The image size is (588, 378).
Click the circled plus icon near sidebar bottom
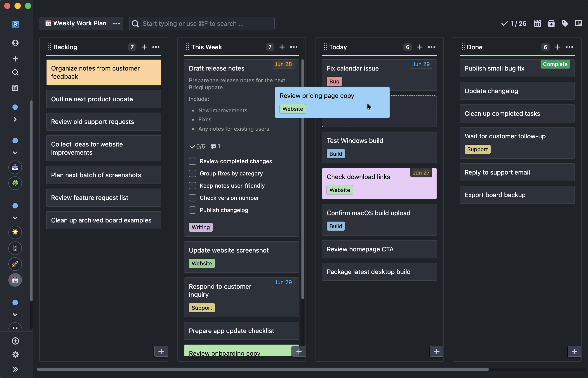(x=15, y=341)
